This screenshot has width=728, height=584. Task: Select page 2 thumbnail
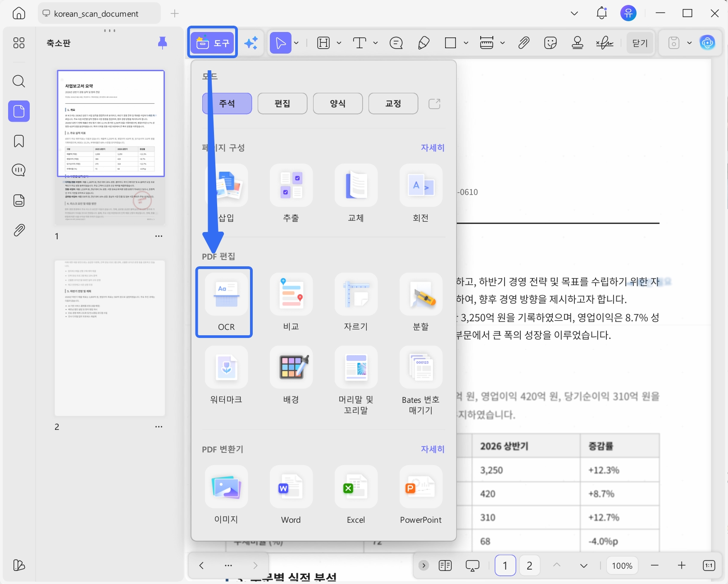pyautogui.click(x=110, y=338)
